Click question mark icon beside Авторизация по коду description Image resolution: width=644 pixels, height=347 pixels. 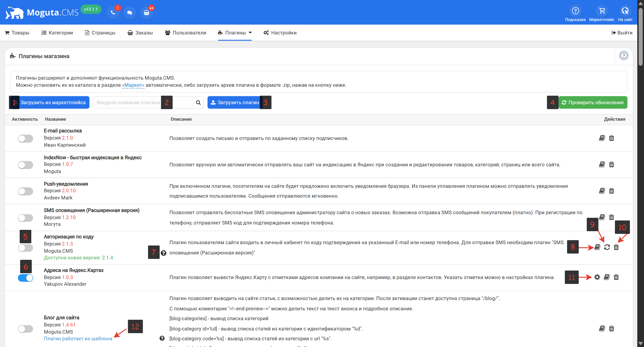pos(163,253)
